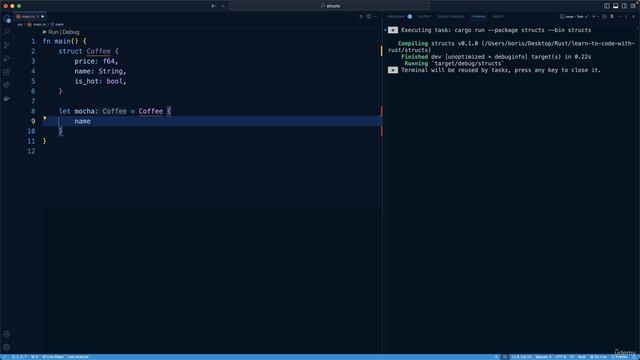
Task: Click the word name on line 9
Action: pyautogui.click(x=82, y=121)
